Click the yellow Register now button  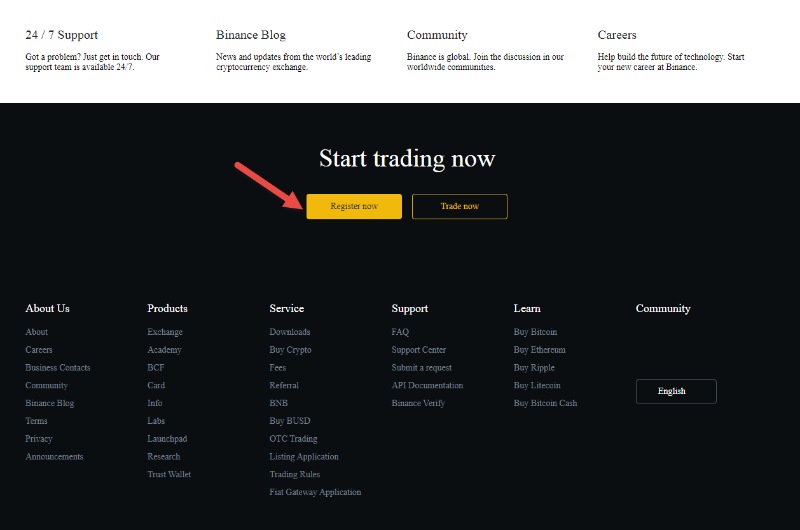coord(354,206)
